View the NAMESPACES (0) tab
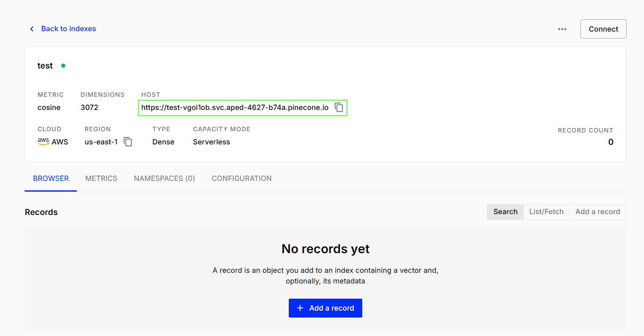This screenshot has height=336, width=644. (164, 178)
